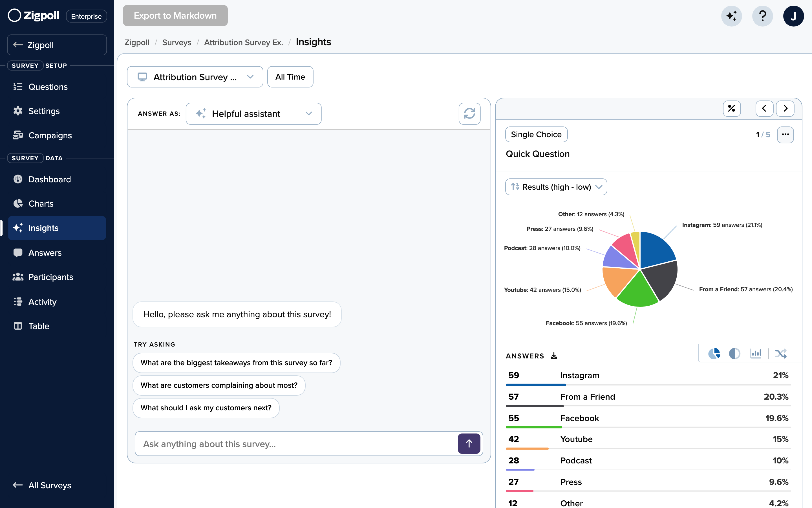The height and width of the screenshot is (508, 812).
Task: Send question with the arrow-up button
Action: tap(469, 443)
